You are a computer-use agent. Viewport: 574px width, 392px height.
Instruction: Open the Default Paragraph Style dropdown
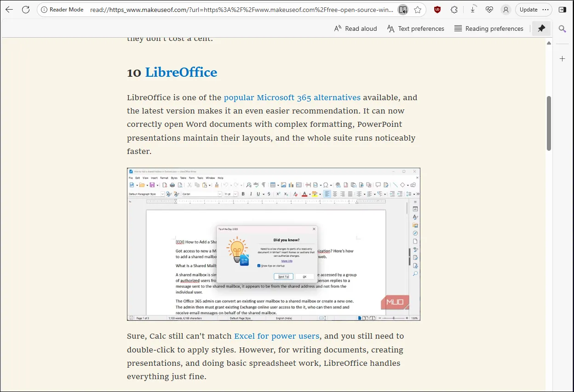tap(162, 193)
